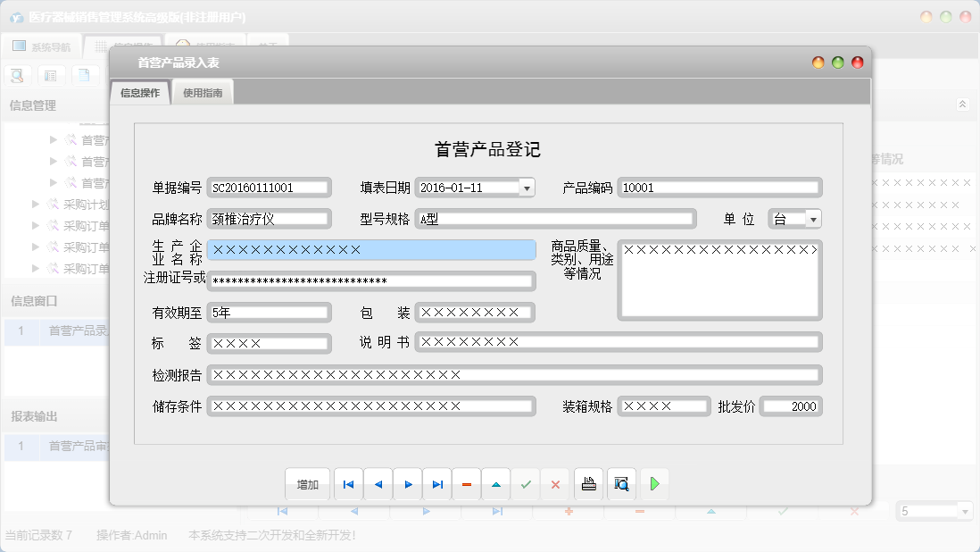Save changes with green checkmark icon

(526, 484)
